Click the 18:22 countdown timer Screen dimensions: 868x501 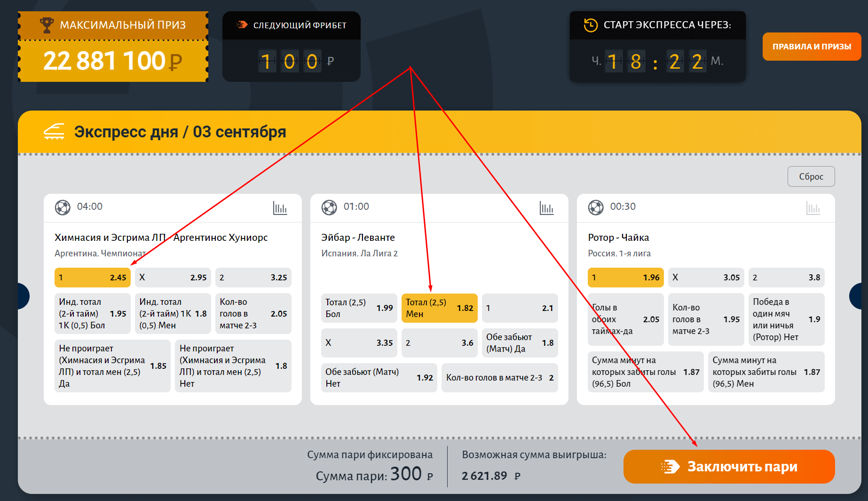point(657,61)
